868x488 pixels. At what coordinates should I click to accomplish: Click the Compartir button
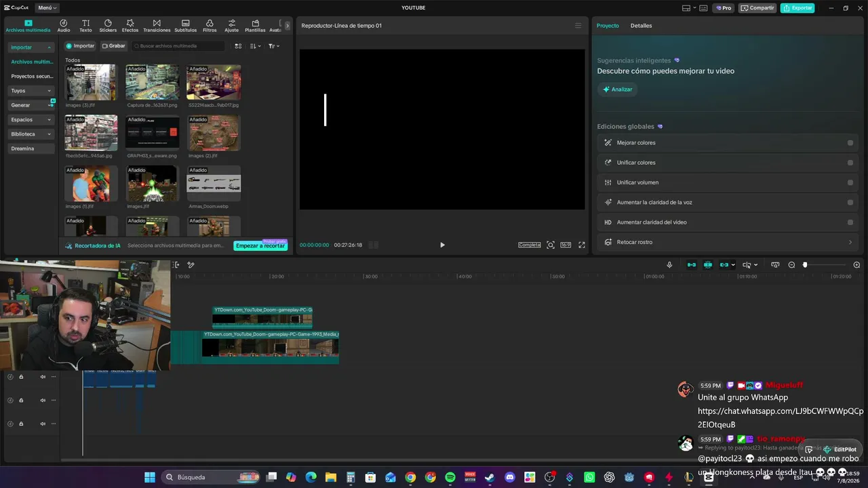(757, 8)
